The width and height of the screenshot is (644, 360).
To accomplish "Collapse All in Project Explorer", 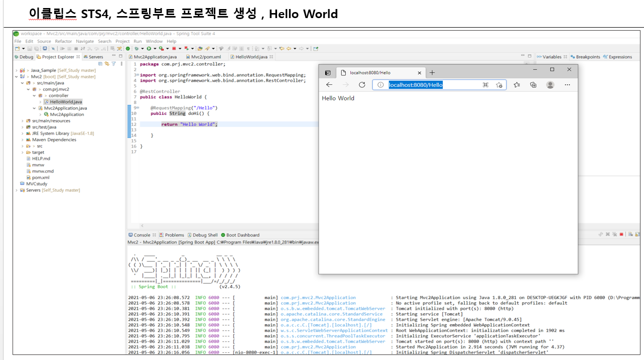I will [100, 64].
